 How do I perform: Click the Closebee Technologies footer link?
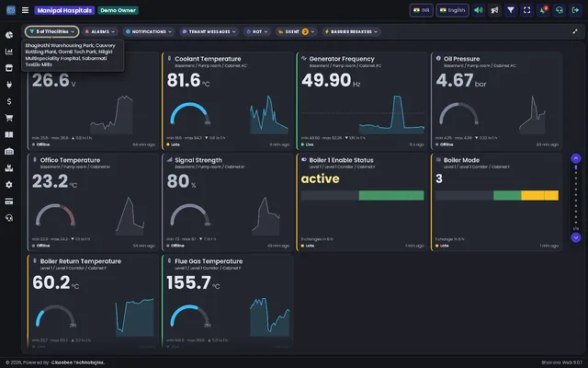77,362
